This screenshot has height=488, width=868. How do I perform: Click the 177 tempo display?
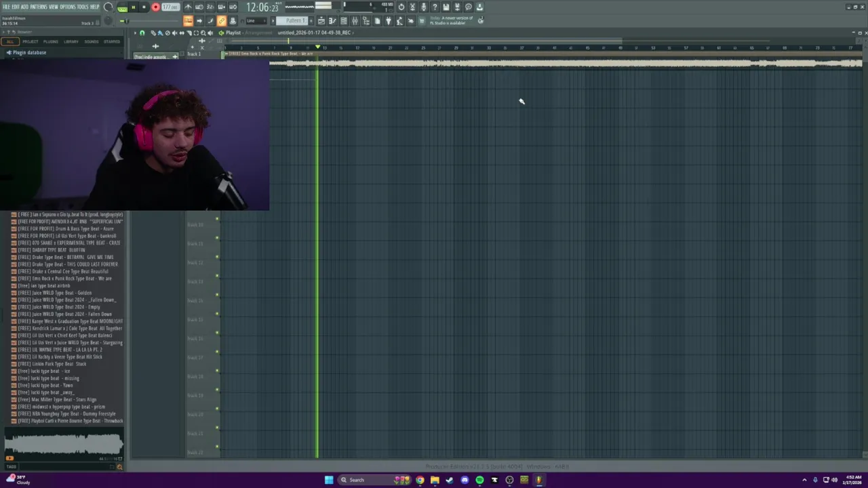click(x=170, y=7)
